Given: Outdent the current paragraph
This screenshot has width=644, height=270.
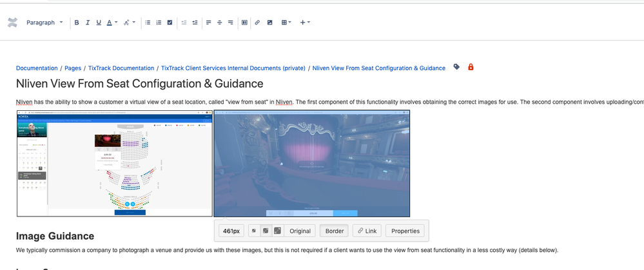Looking at the screenshot, I should [x=184, y=23].
